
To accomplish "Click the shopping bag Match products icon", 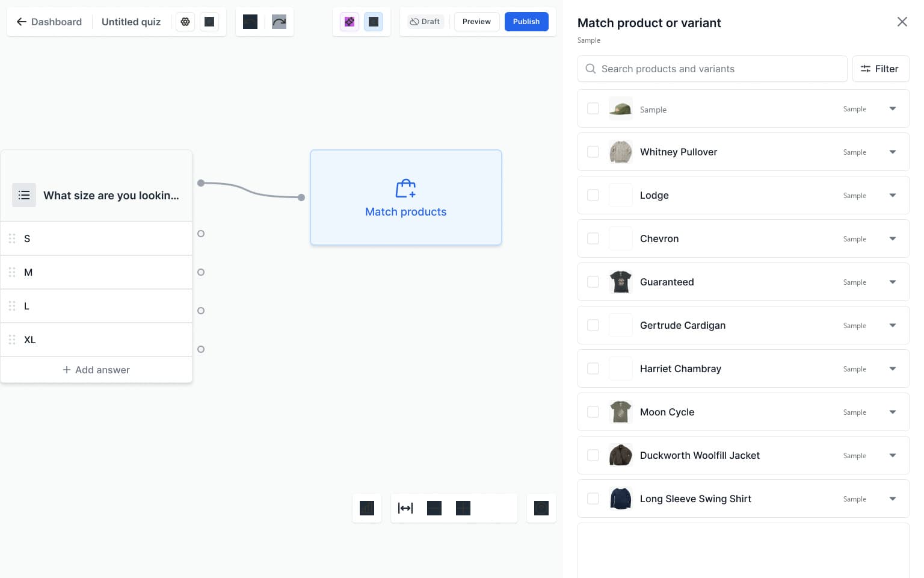I will pos(406,188).
